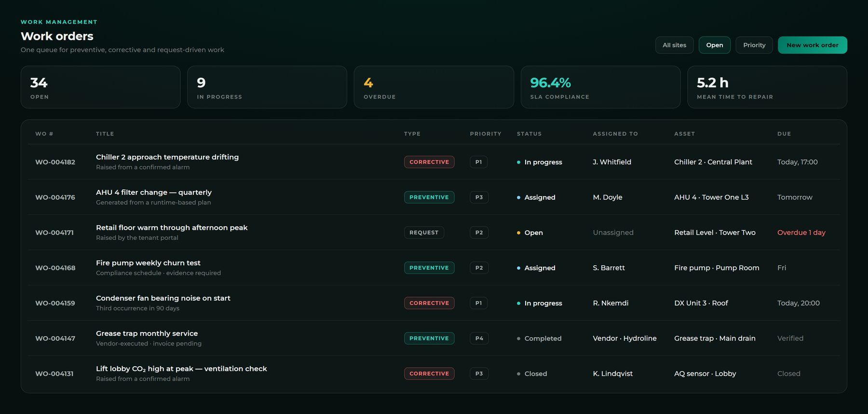Click the Corrective badge on WO-004131

429,373
